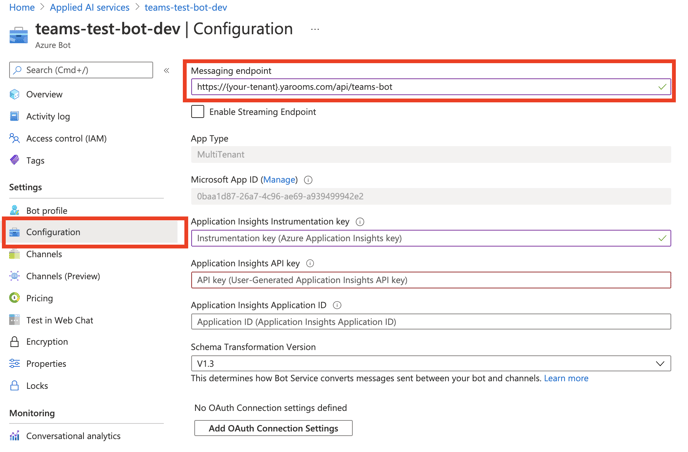
Task: Click the Conversational analytics chart icon
Action: [14, 435]
